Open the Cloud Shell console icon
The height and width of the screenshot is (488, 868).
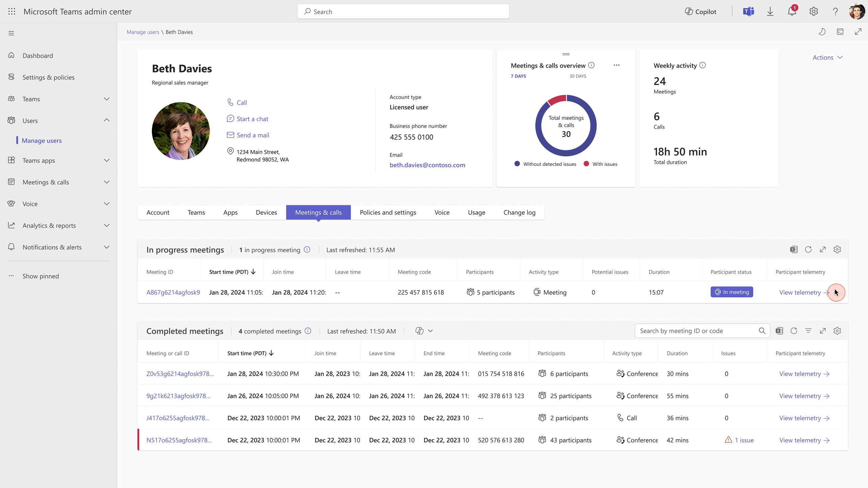pyautogui.click(x=840, y=32)
